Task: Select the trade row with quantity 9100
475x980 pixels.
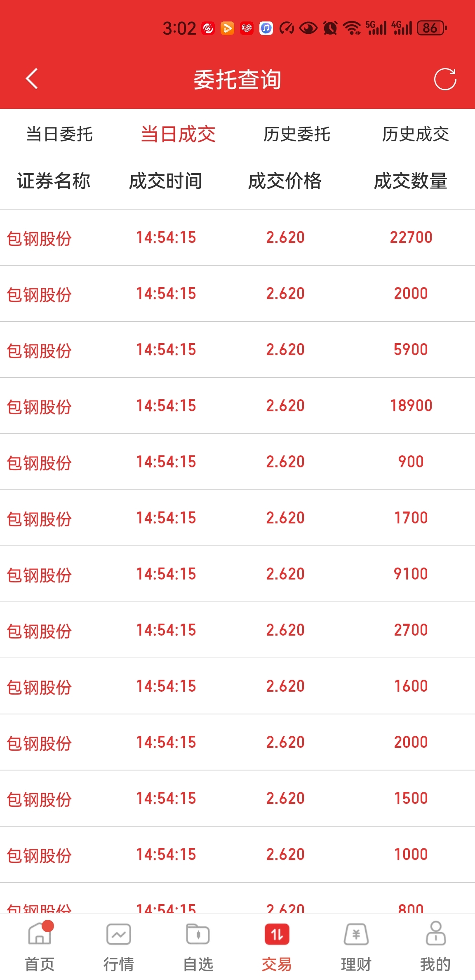Action: [237, 574]
